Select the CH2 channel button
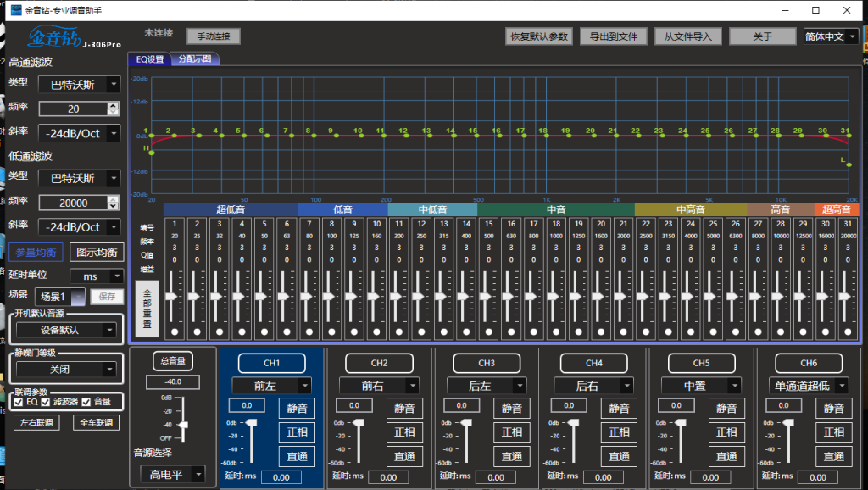 pyautogui.click(x=379, y=363)
